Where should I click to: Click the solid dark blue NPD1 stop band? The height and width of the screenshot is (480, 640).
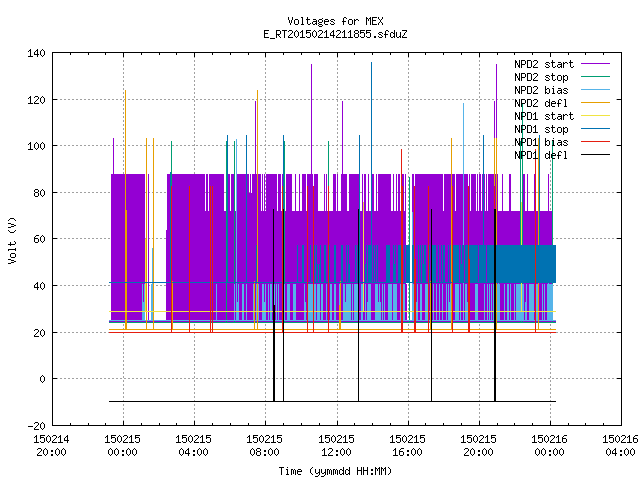point(527,264)
